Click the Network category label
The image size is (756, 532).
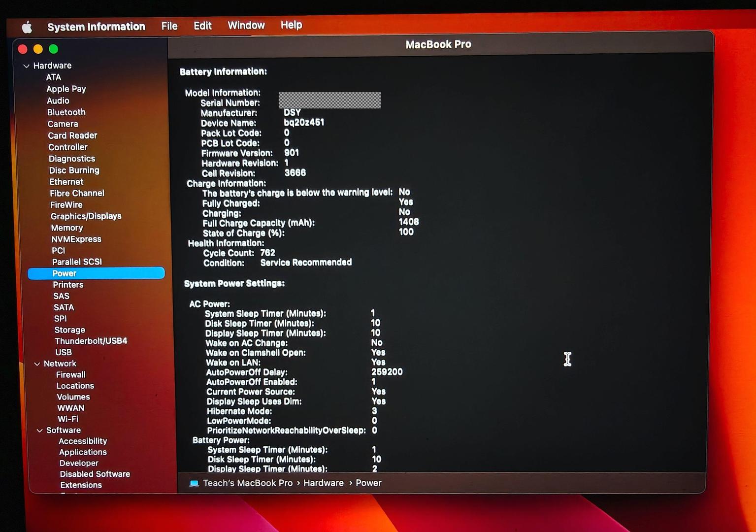(60, 364)
